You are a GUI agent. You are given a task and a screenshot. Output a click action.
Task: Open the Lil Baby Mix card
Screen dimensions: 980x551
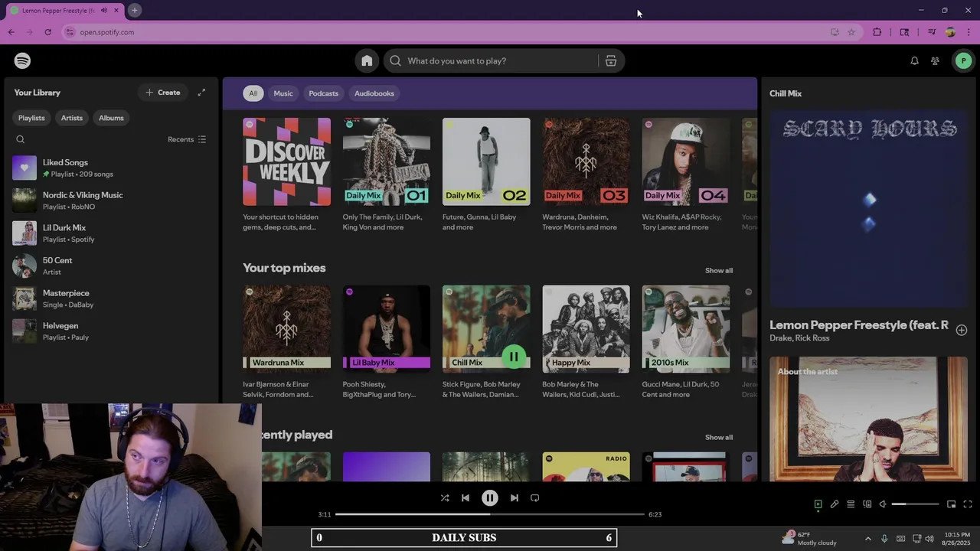tap(387, 342)
